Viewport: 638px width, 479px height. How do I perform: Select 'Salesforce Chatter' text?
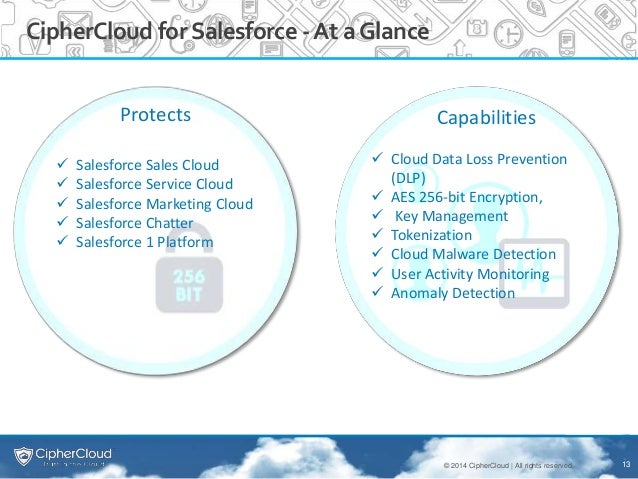tap(134, 223)
